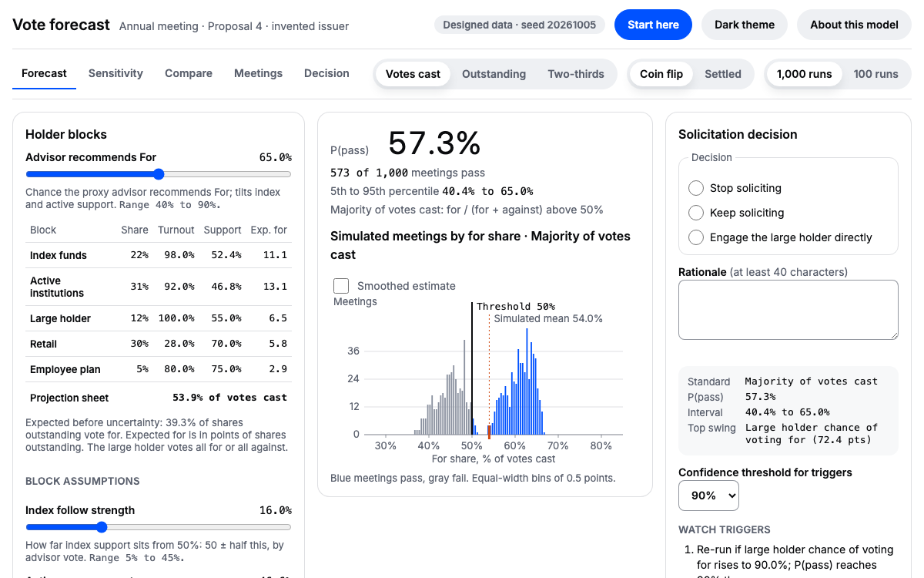Choose the Outstanding vote standard

pos(494,74)
